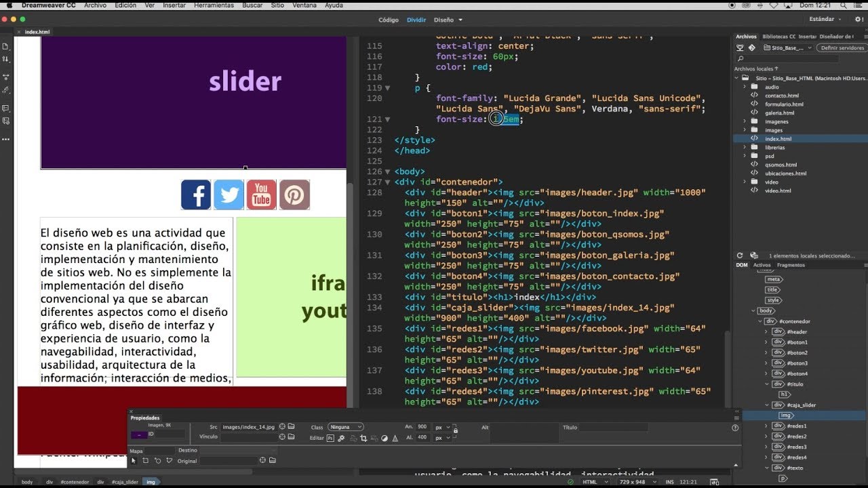
Task: Open the Estándar workspace dropdown
Action: (825, 20)
